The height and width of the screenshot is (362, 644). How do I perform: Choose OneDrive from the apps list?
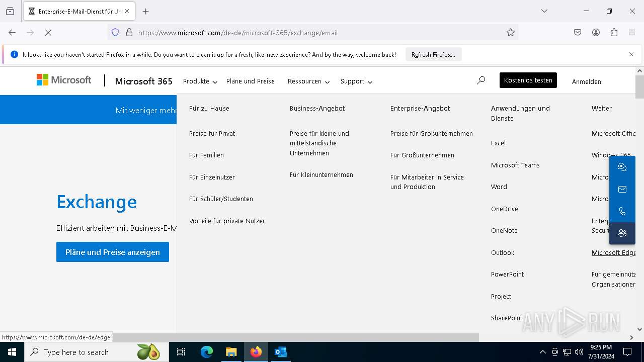click(505, 209)
